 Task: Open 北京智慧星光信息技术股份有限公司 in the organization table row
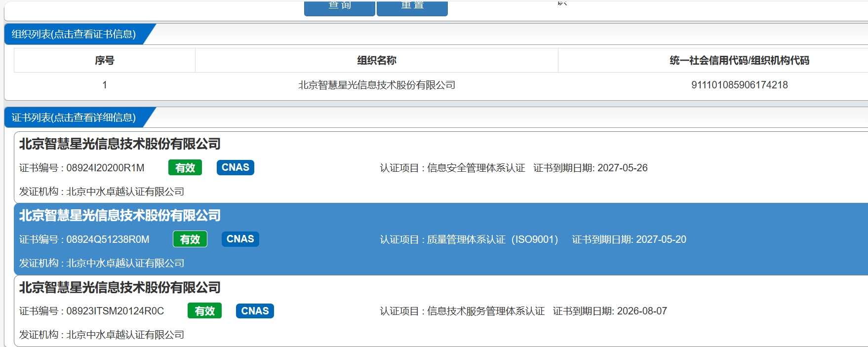(377, 85)
